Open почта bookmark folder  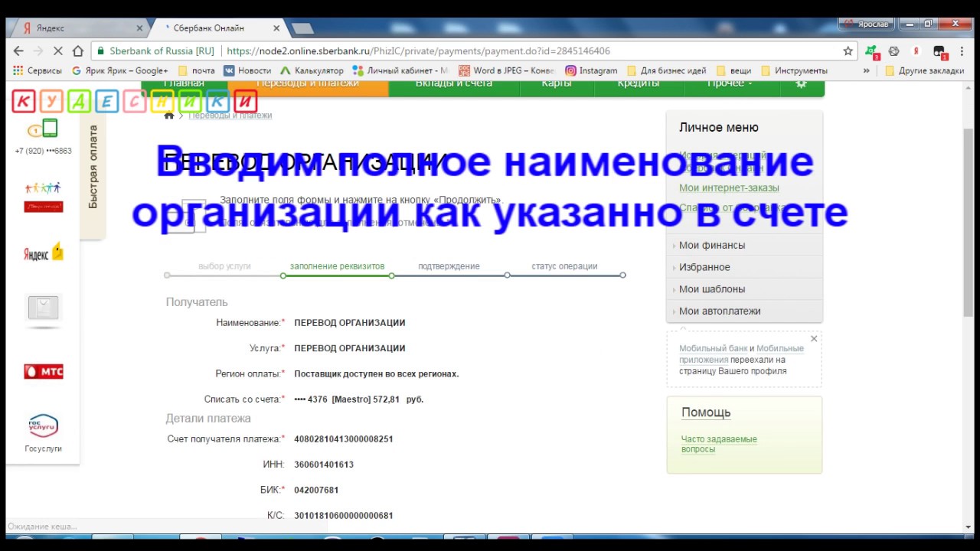tap(196, 70)
